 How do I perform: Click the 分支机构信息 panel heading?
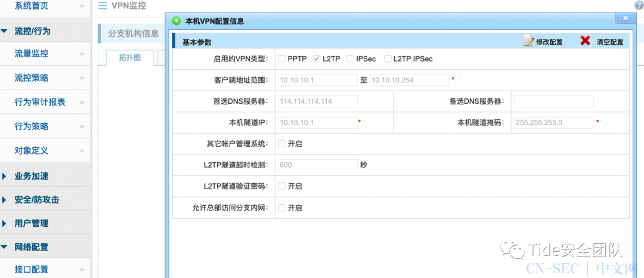click(134, 33)
